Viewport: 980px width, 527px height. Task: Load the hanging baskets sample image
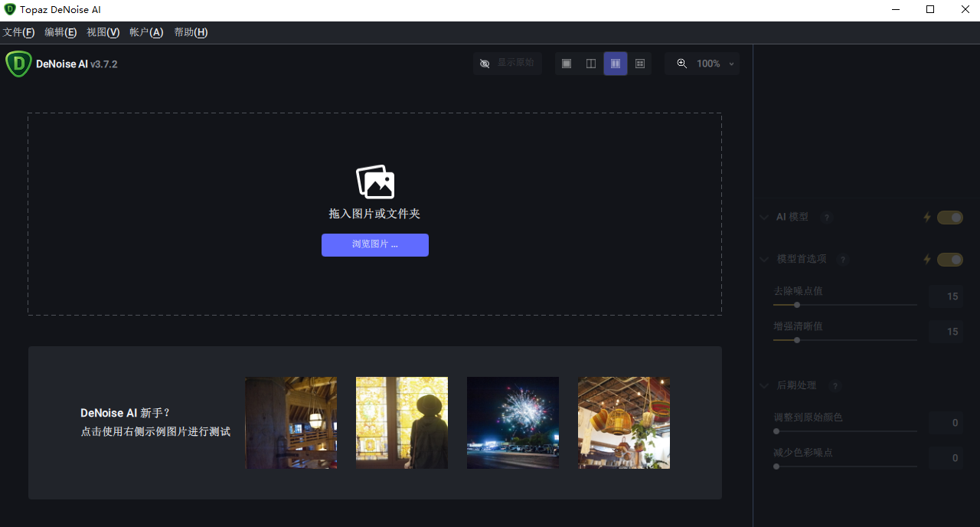[x=624, y=423]
